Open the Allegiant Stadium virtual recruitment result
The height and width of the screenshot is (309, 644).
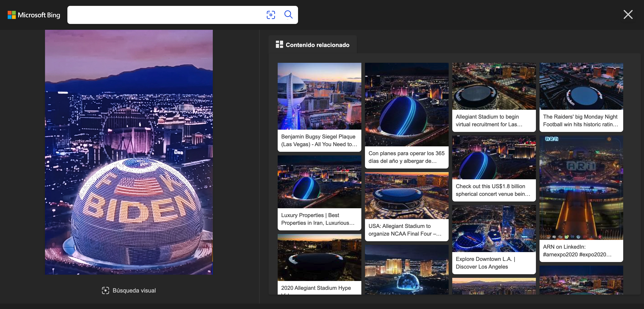pyautogui.click(x=494, y=97)
